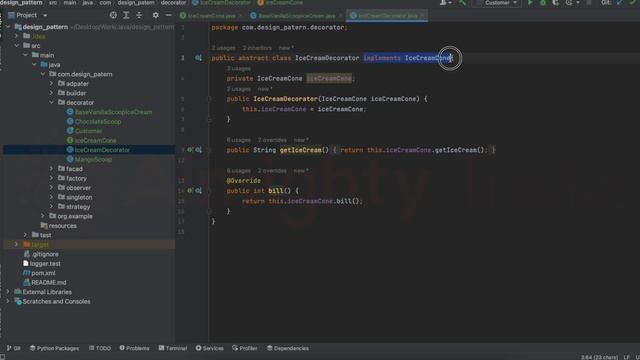Click the Debug bug icon
The height and width of the screenshot is (360, 640).
543,3
